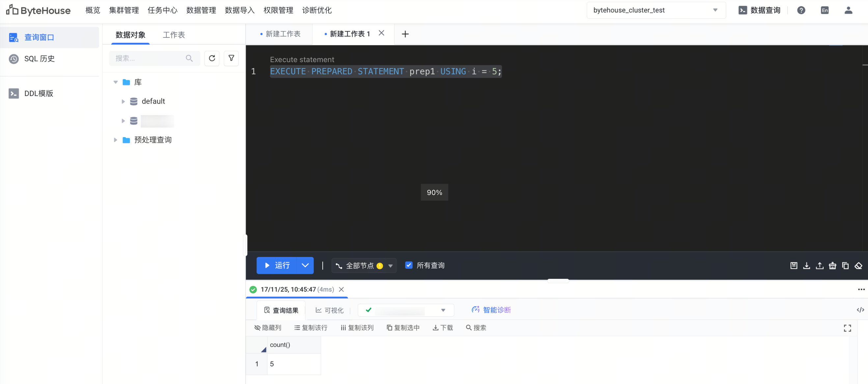Toggle full screen for the query results
The width and height of the screenshot is (868, 384).
click(848, 328)
